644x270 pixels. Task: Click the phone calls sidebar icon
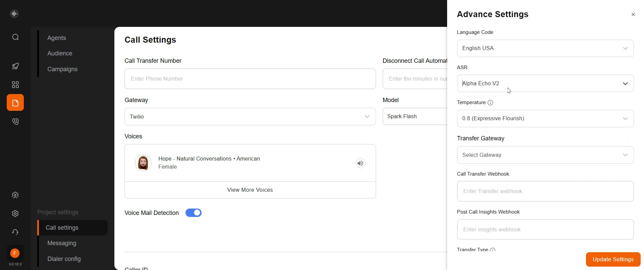(15, 121)
